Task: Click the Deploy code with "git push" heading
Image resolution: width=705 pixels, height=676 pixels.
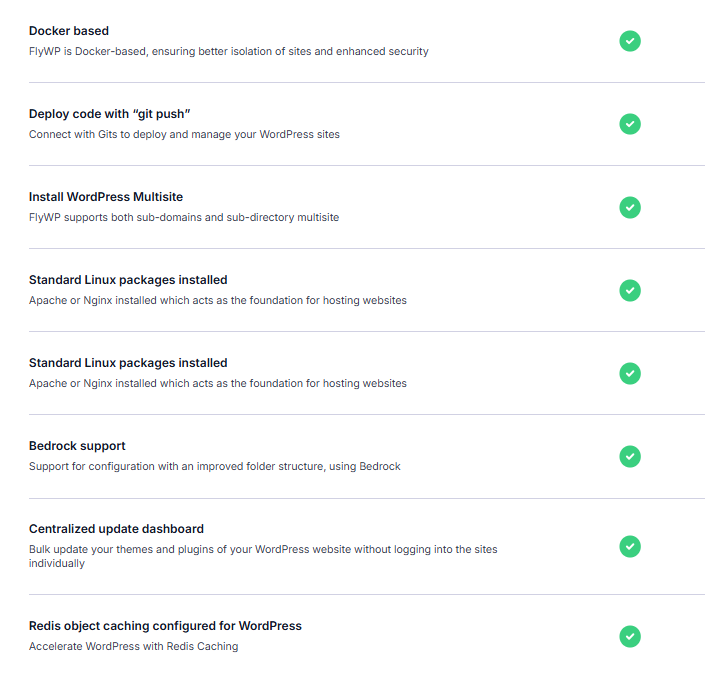Action: (110, 114)
